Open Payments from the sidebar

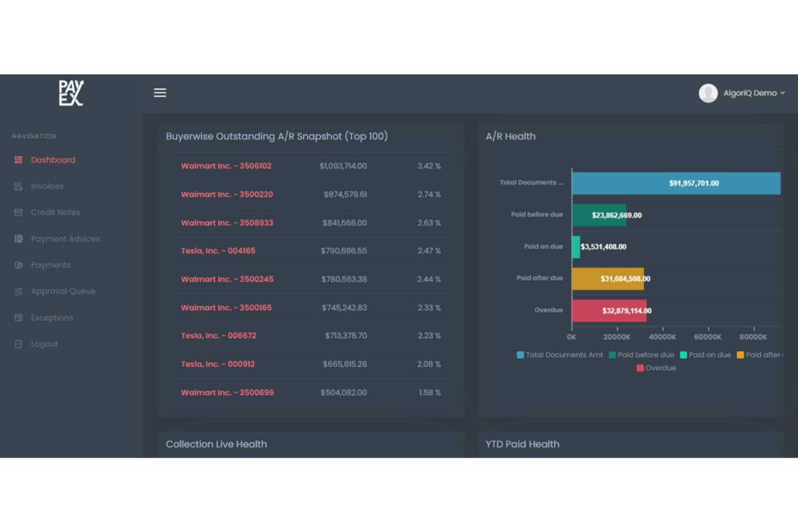tap(51, 265)
